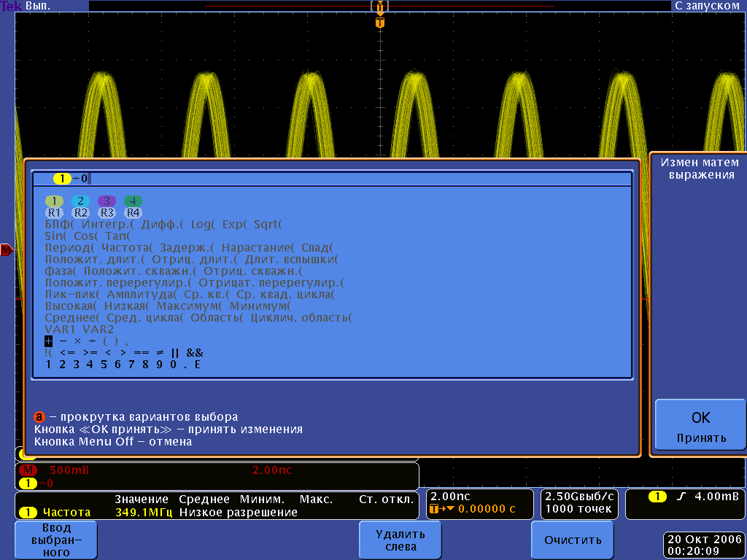Choose the Sqrt( function

pos(267,225)
